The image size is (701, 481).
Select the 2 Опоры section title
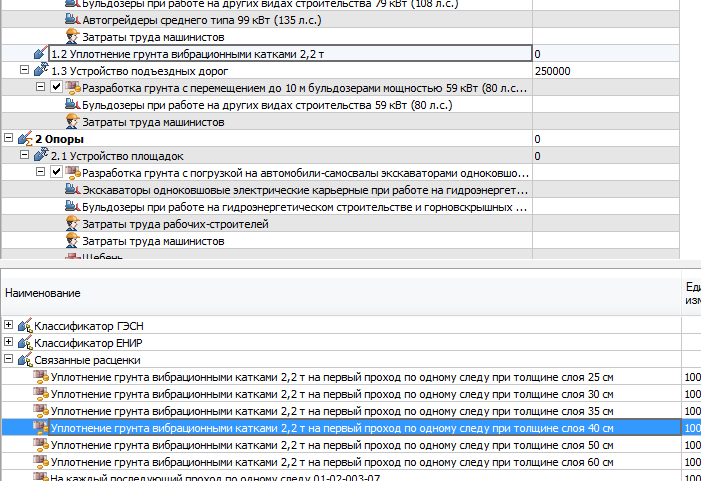(x=59, y=139)
